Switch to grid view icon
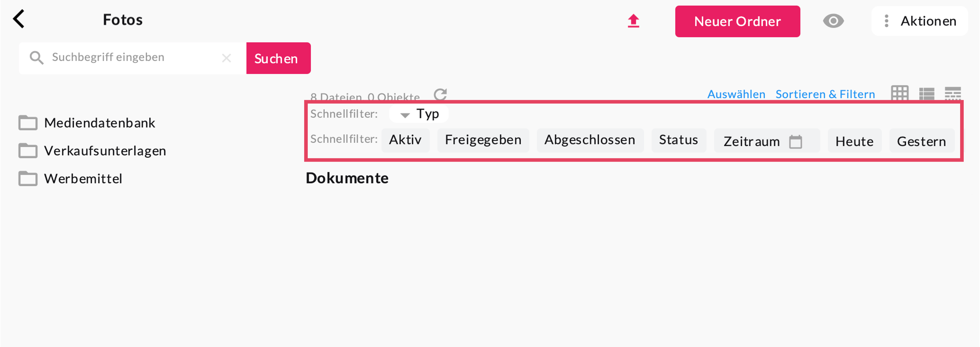The height and width of the screenshot is (347, 980). [899, 93]
